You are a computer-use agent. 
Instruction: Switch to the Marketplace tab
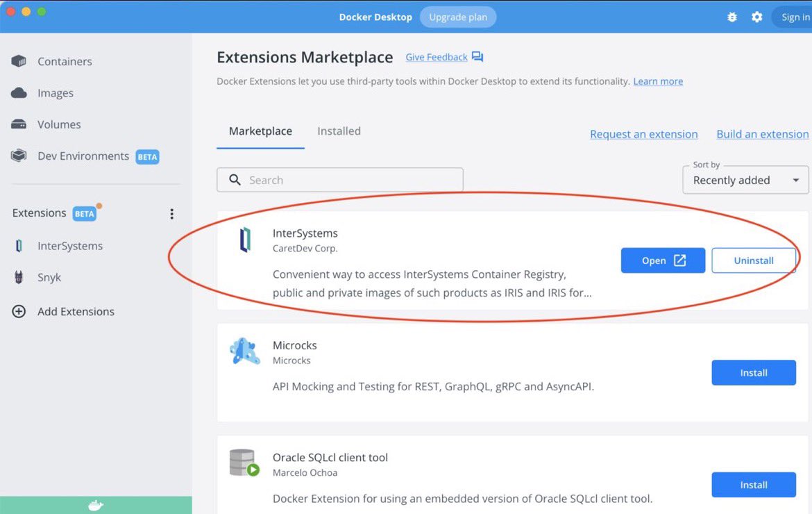tap(260, 131)
